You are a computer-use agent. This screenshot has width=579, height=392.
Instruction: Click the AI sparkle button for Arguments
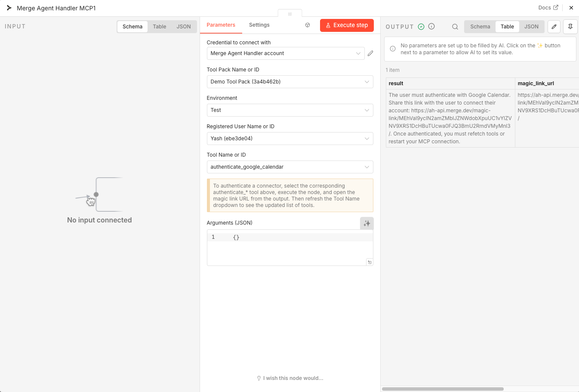coord(367,223)
